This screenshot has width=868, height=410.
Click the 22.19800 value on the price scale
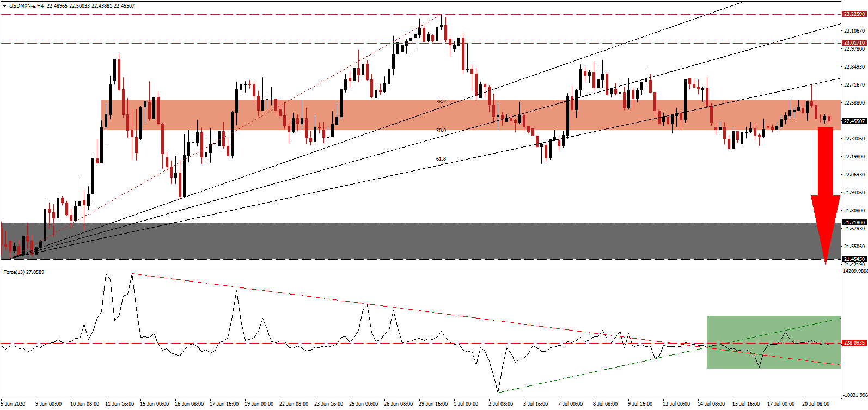854,157
